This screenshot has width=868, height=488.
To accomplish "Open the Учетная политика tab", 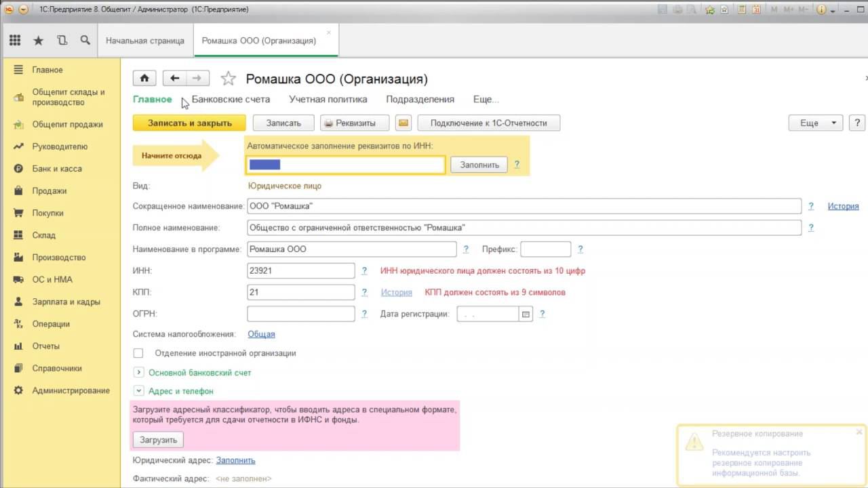I will point(328,99).
